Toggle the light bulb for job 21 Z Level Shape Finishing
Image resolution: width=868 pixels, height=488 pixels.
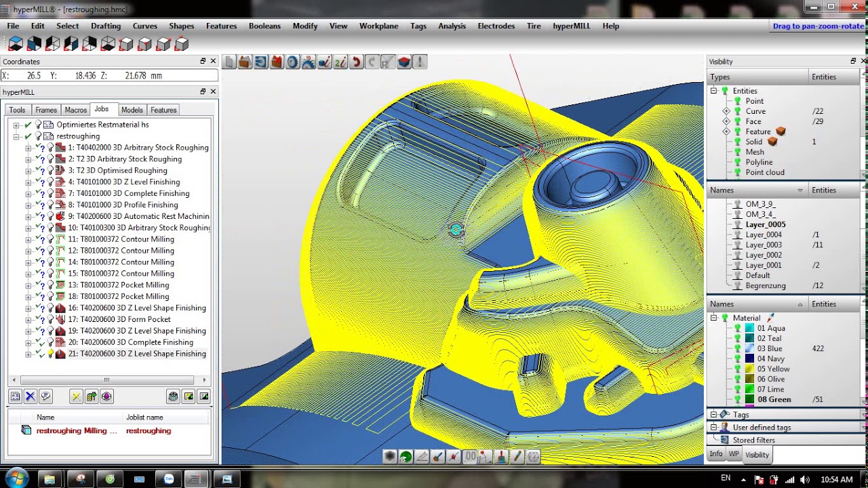(x=50, y=354)
